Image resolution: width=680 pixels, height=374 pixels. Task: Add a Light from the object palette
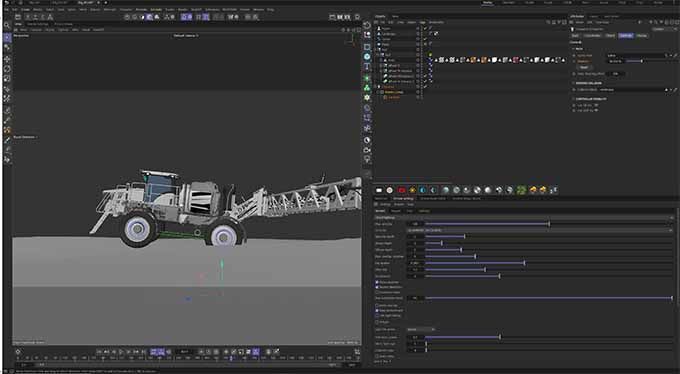click(367, 160)
